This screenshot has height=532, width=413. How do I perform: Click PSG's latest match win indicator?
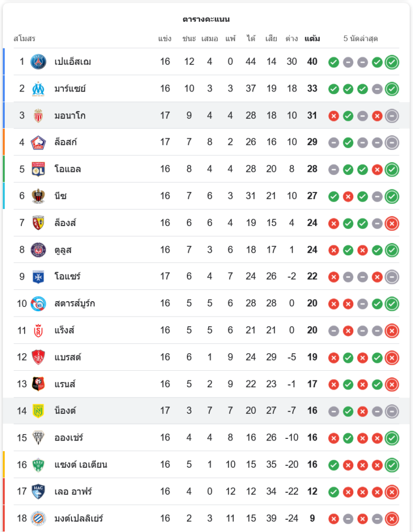[x=392, y=62]
